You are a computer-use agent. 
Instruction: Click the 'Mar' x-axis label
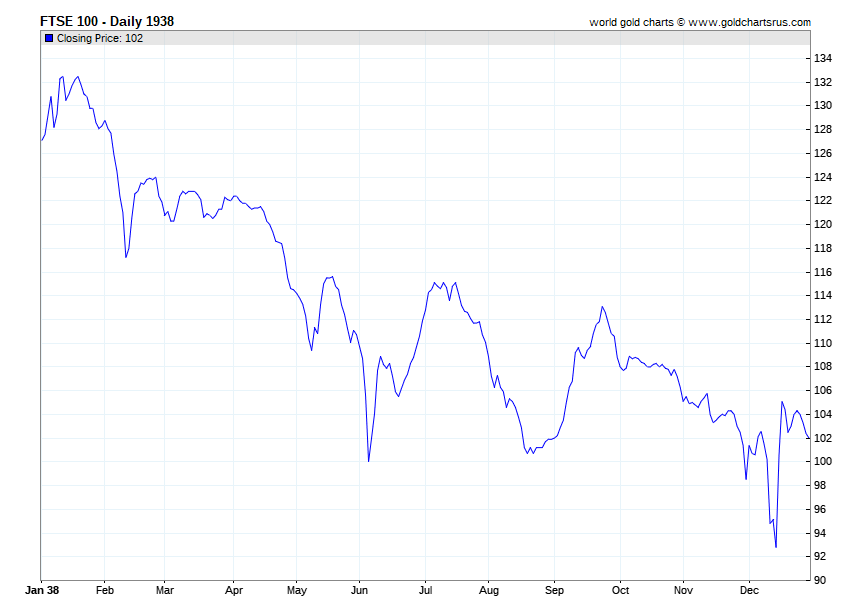(165, 590)
